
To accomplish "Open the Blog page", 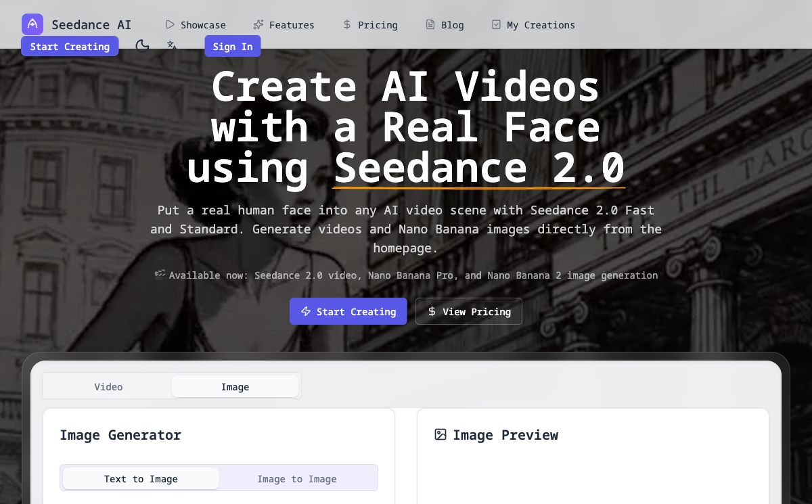I will coord(445,24).
